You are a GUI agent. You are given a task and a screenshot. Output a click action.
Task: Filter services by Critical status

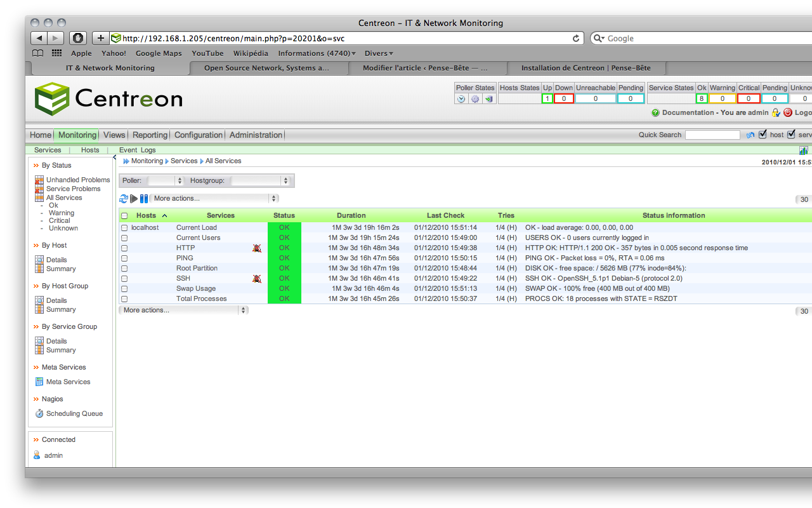60,221
